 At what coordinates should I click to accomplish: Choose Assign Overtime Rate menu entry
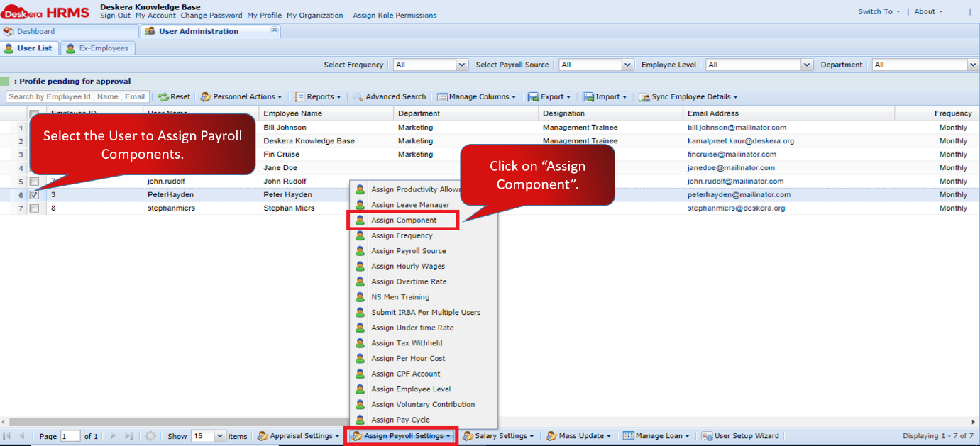[424, 281]
